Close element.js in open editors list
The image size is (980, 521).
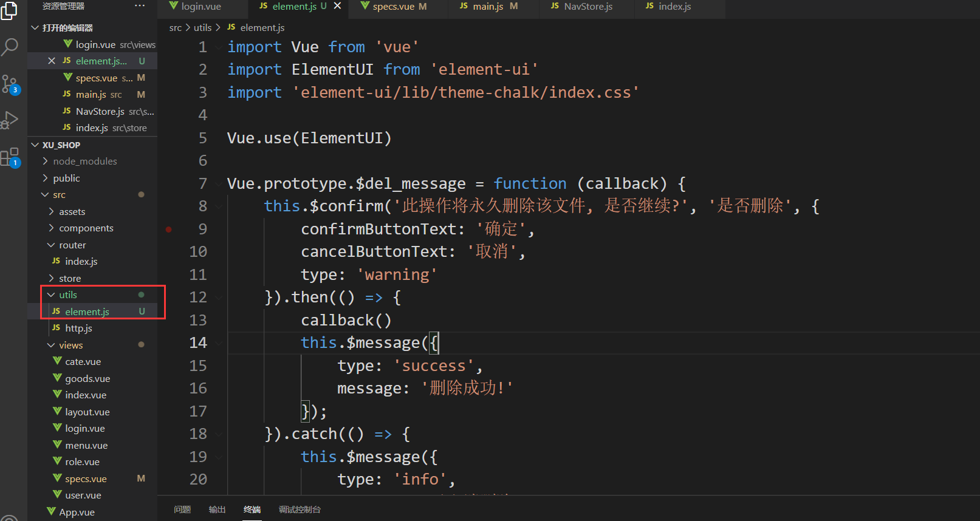[x=52, y=61]
